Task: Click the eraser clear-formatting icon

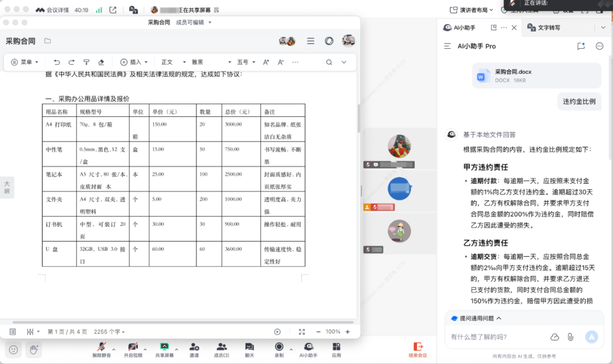Action: 101,62
